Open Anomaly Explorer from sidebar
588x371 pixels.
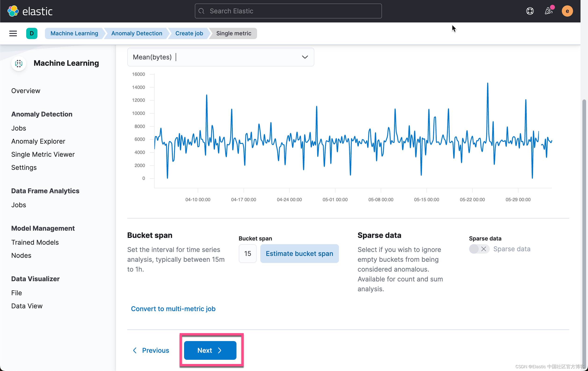[x=38, y=141]
